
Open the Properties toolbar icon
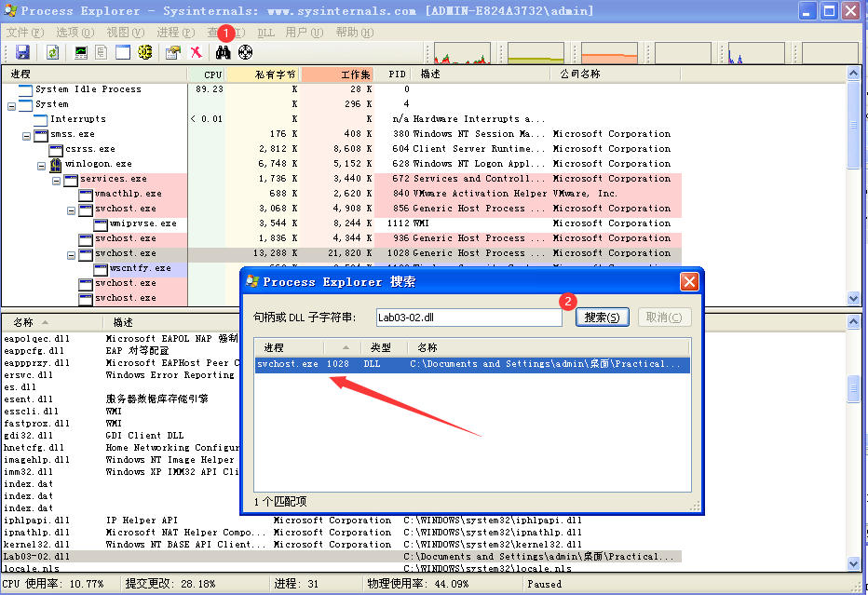(172, 52)
